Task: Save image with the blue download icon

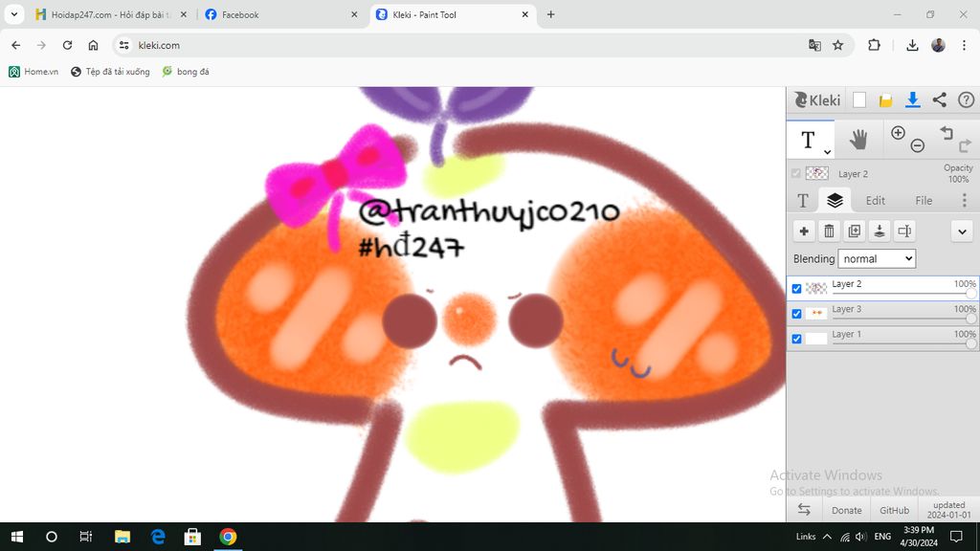Action: [x=912, y=99]
